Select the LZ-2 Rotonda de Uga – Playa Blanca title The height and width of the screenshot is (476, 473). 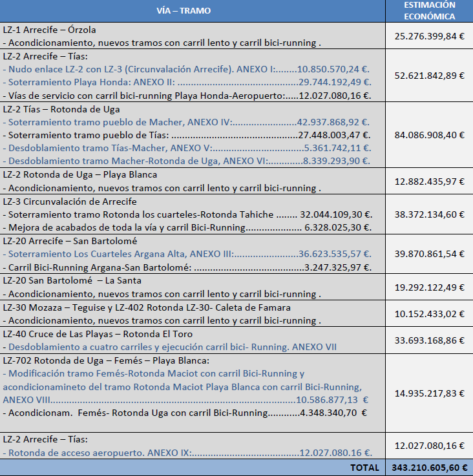click(x=80, y=175)
